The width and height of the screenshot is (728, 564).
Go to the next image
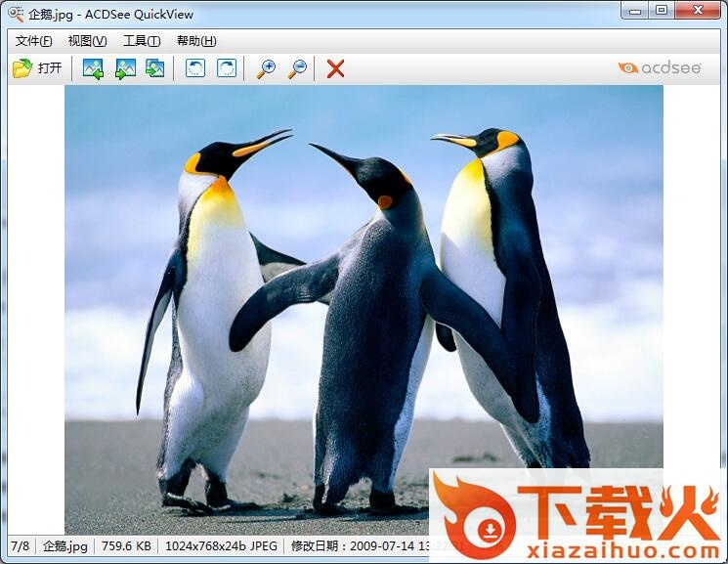(125, 68)
